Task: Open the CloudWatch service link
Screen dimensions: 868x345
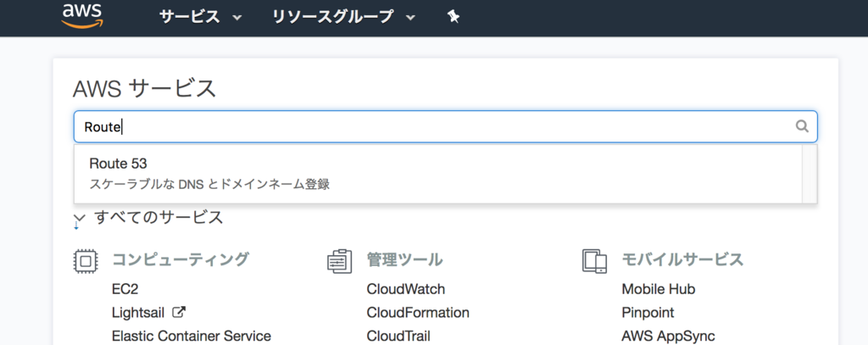Action: (x=406, y=289)
